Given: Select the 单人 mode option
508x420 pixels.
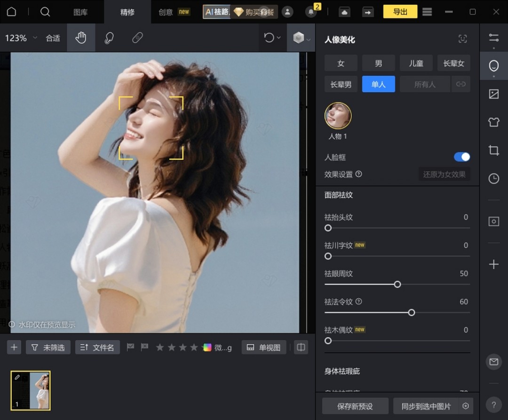Looking at the screenshot, I should click(x=378, y=84).
